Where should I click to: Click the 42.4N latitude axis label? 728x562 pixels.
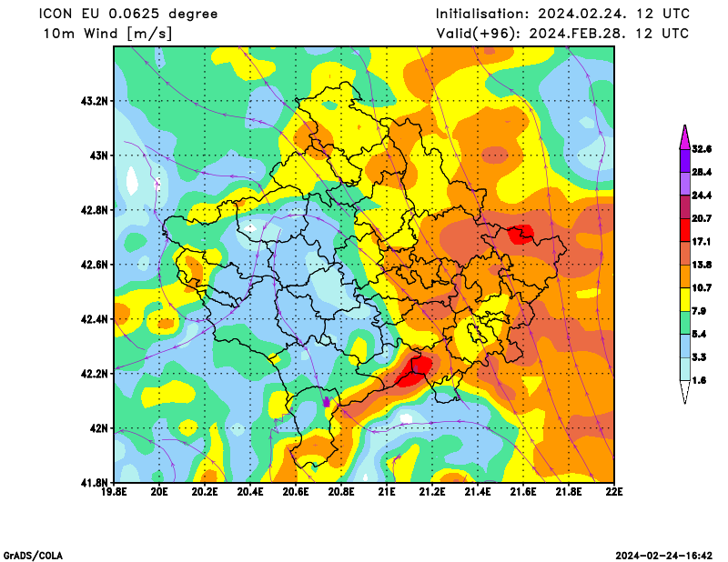[95, 319]
